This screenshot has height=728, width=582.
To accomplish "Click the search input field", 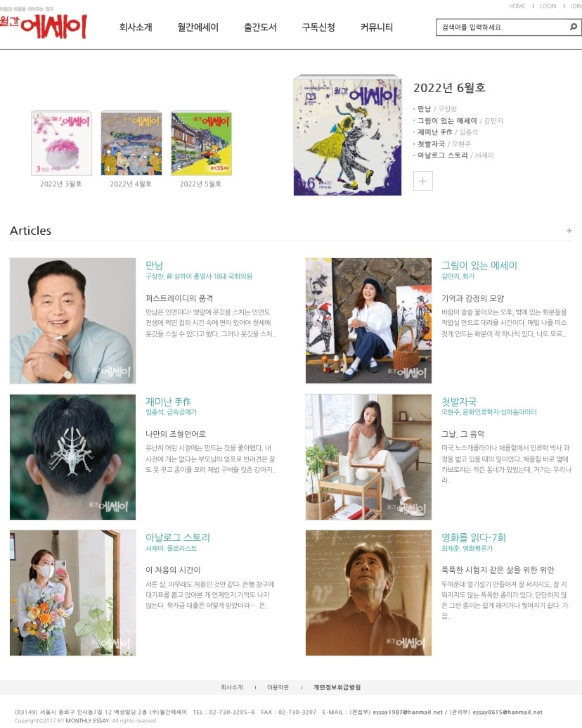I will (x=503, y=27).
